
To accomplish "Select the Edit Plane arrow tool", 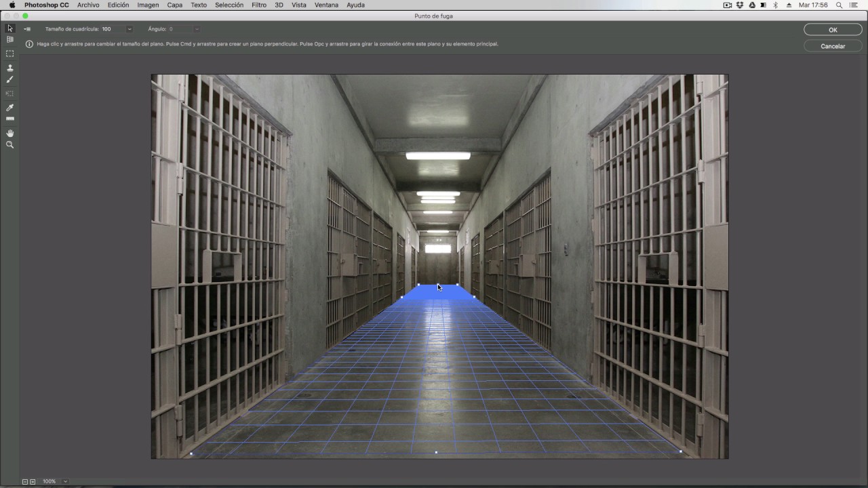I will point(9,28).
